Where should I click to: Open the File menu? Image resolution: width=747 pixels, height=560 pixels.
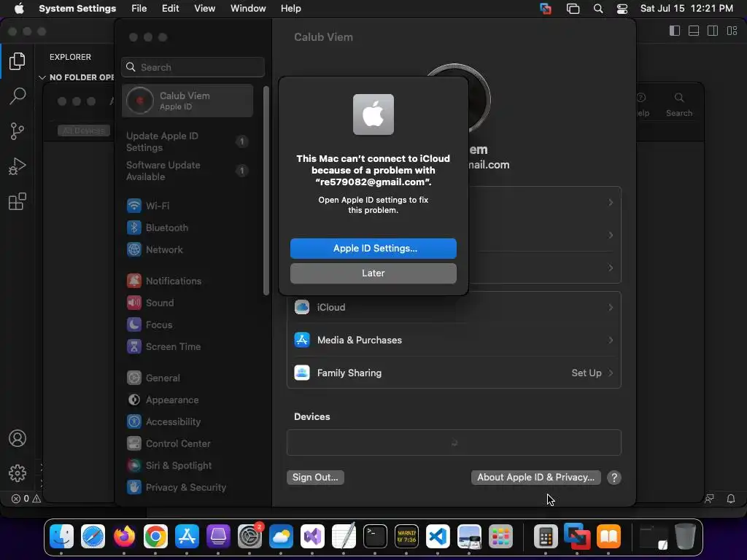[139, 9]
